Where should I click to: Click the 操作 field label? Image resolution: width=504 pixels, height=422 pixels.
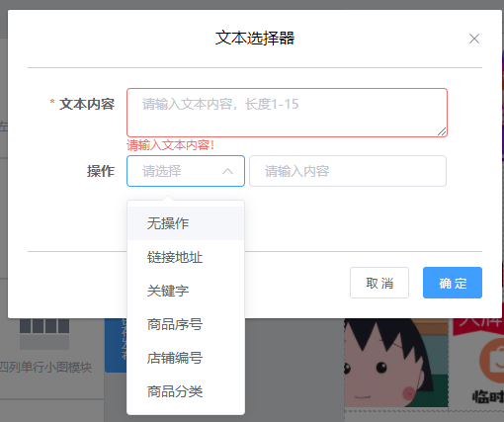coord(101,171)
